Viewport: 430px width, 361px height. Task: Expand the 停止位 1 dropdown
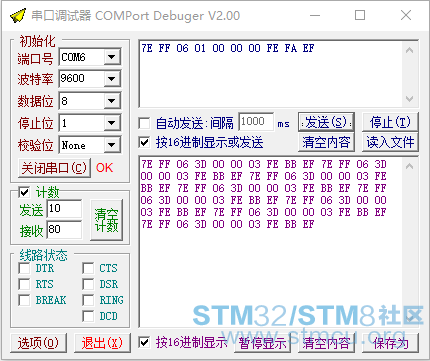click(x=111, y=123)
